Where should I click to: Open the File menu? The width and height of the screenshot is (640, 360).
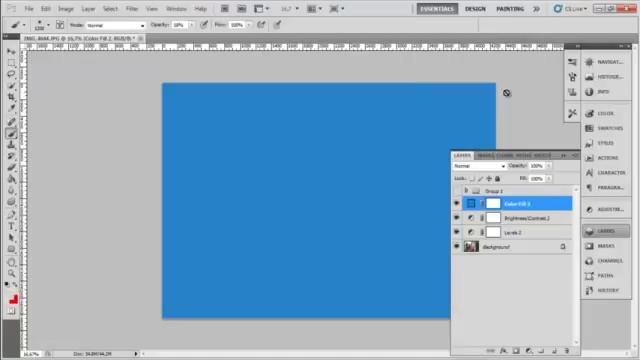(x=29, y=9)
